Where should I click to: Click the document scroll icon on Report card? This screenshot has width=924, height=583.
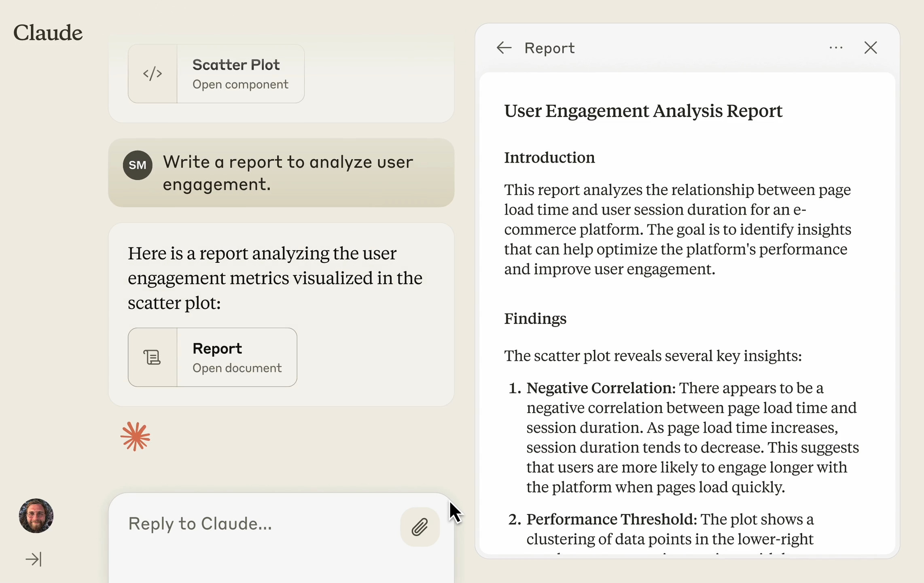coord(153,357)
